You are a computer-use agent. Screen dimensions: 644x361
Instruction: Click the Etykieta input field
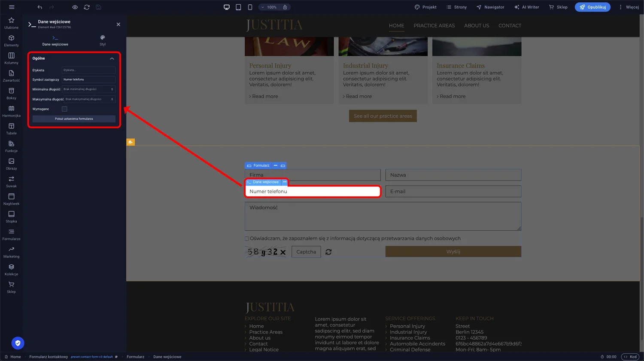pyautogui.click(x=88, y=70)
